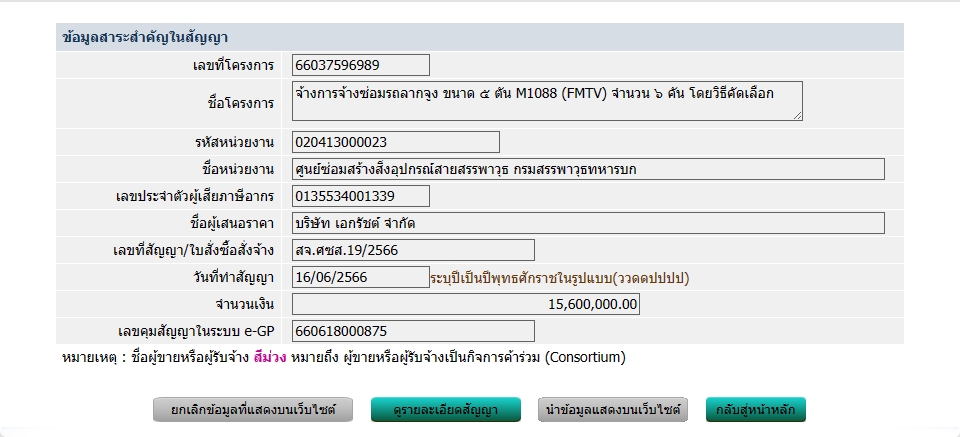The image size is (960, 437).
Task: Click the เลขคุมสัญญาในระบบ e-GP label
Action: tap(195, 331)
